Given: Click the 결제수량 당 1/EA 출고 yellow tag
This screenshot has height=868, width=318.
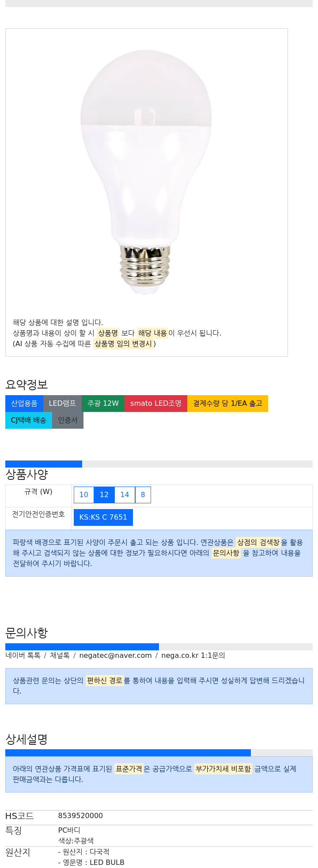Looking at the screenshot, I should coord(227,404).
